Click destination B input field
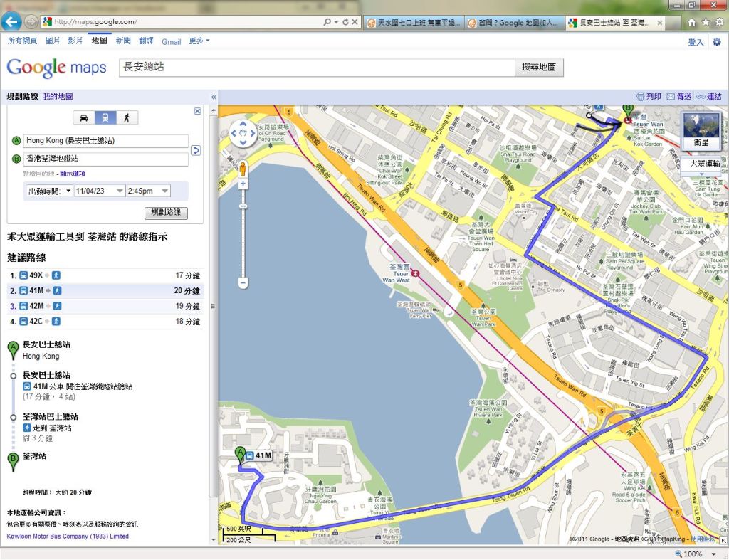 click(x=107, y=159)
